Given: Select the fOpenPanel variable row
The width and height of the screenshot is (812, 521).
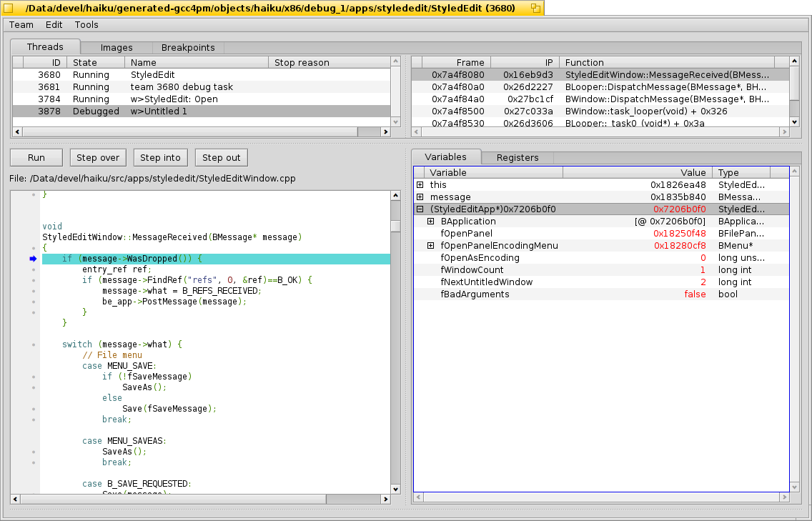Looking at the screenshot, I should click(x=601, y=234).
